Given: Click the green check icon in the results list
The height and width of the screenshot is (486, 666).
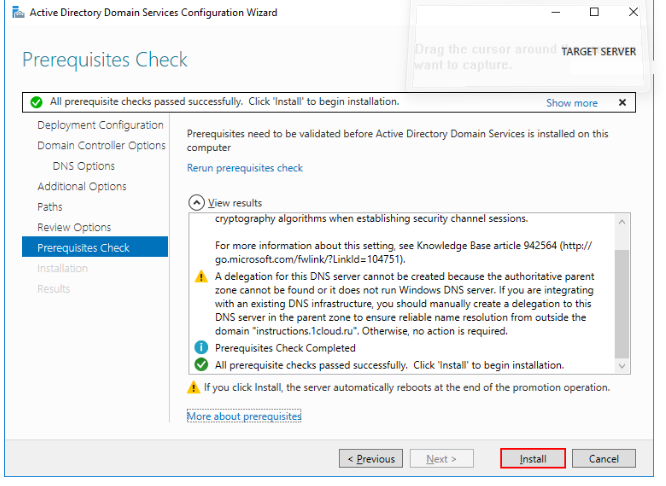Looking at the screenshot, I should pos(201,364).
